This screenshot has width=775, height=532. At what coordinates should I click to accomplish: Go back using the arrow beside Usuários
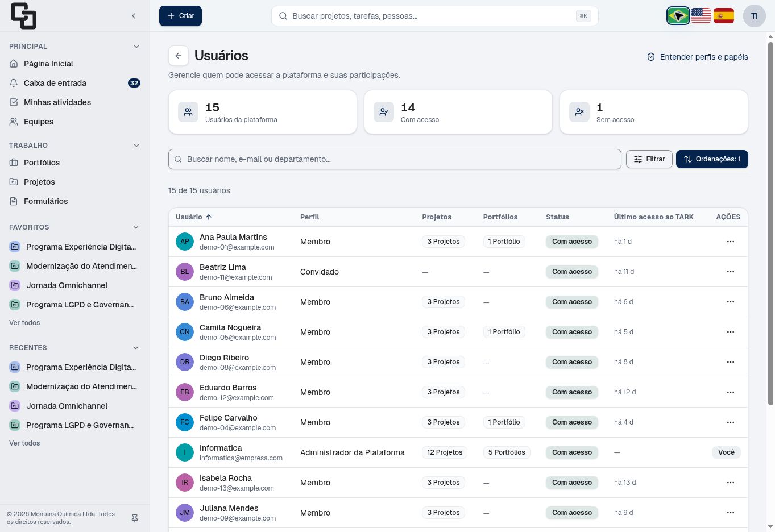[x=179, y=56]
